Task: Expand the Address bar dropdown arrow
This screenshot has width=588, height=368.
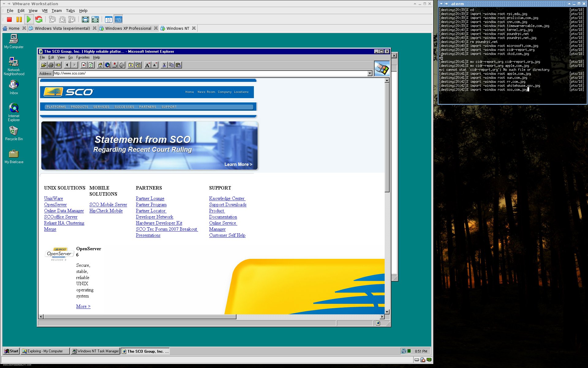Action: tap(370, 74)
